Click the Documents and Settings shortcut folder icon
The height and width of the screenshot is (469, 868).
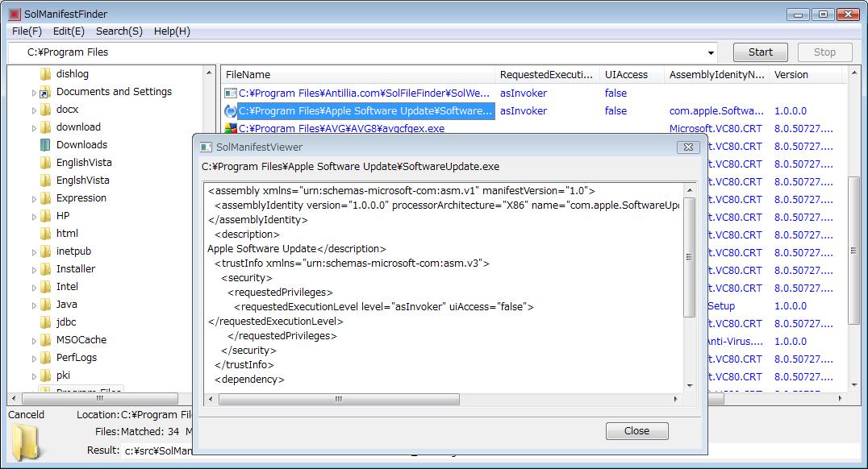click(x=45, y=92)
